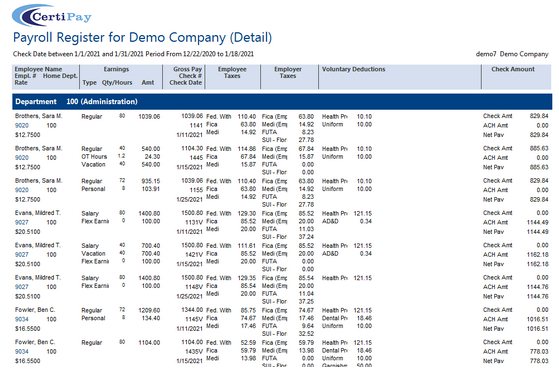Click FUTA amount 9.64
Screen dimensions: 559x371
pos(308,326)
